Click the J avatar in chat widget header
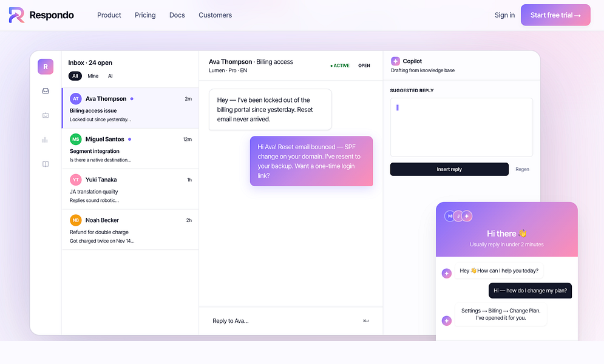The height and width of the screenshot is (364, 604). click(458, 216)
